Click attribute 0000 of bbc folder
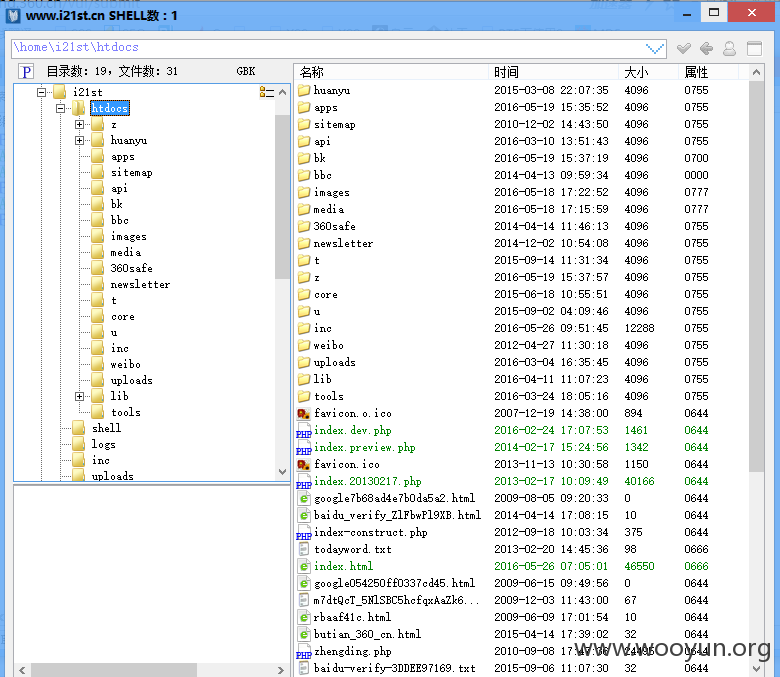Viewport: 780px width, 677px height. pos(696,175)
